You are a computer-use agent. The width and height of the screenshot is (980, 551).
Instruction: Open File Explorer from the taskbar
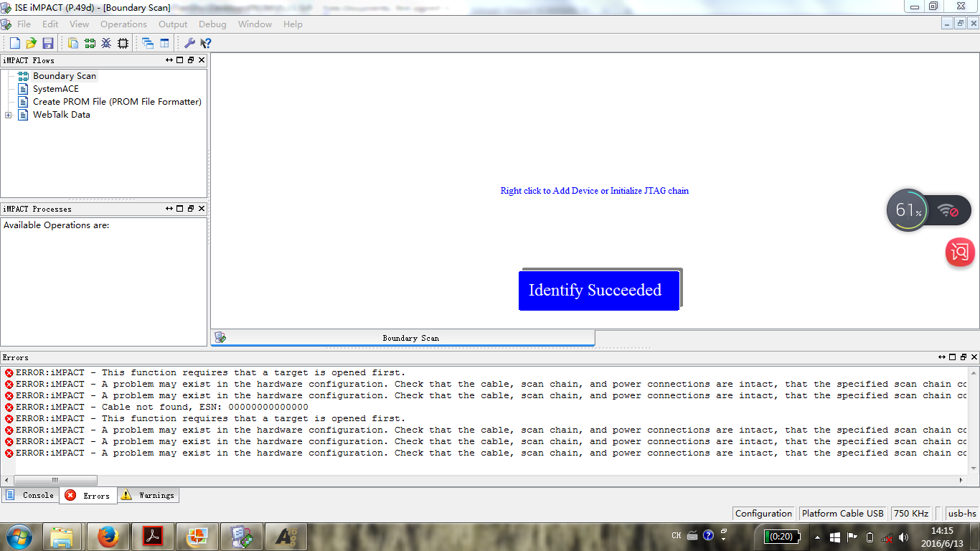point(62,537)
